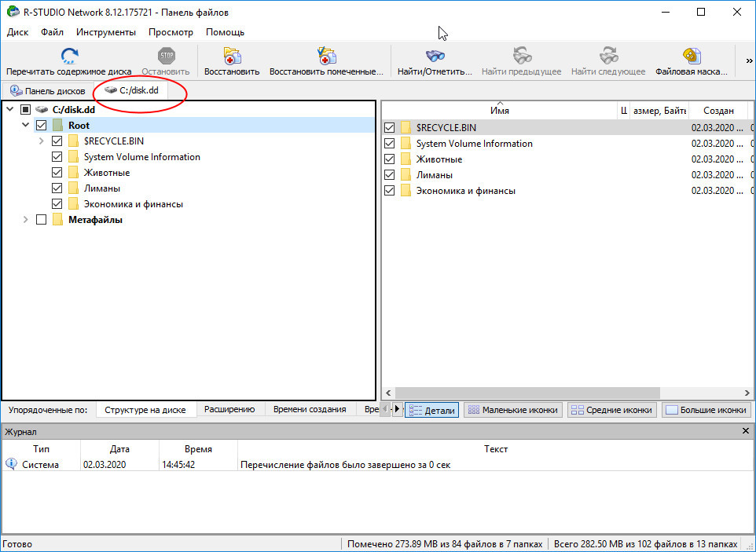The height and width of the screenshot is (552, 756).
Task: Open Файловая маска tool
Action: click(692, 56)
